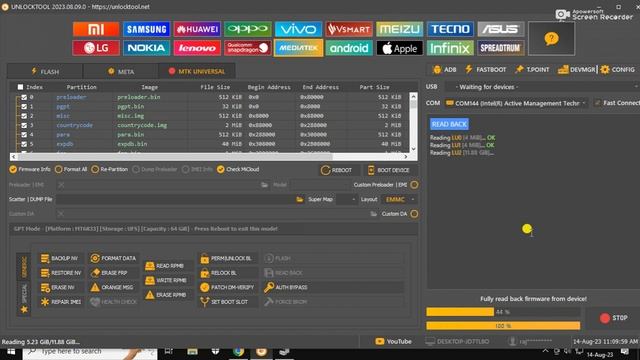The height and width of the screenshot is (360, 640).
Task: Open the GENERIC side tab
Action: 24,267
